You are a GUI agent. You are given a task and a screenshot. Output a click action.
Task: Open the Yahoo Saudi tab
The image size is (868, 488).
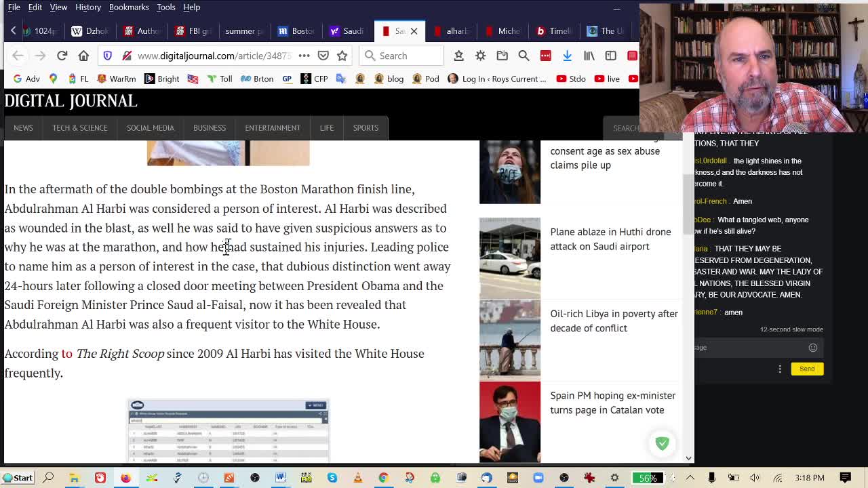[348, 31]
